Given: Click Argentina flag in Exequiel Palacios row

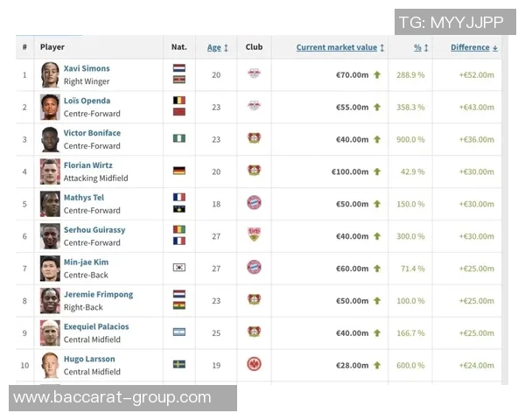Looking at the screenshot, I should (179, 332).
